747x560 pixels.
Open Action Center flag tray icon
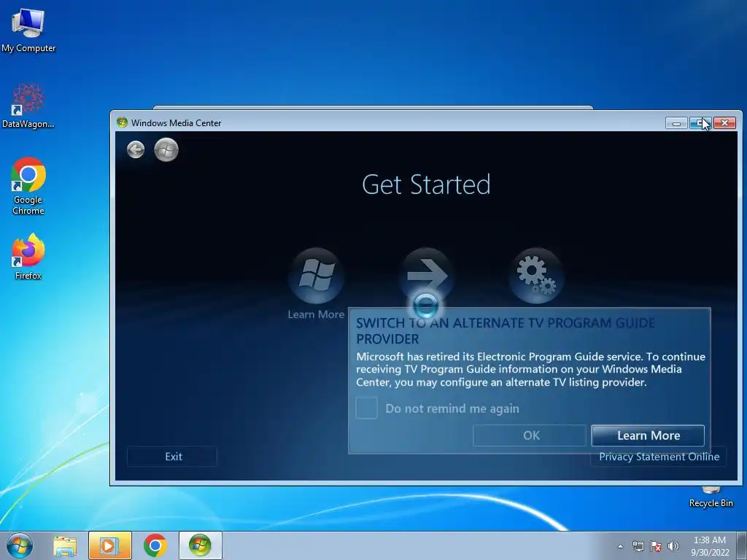656,546
